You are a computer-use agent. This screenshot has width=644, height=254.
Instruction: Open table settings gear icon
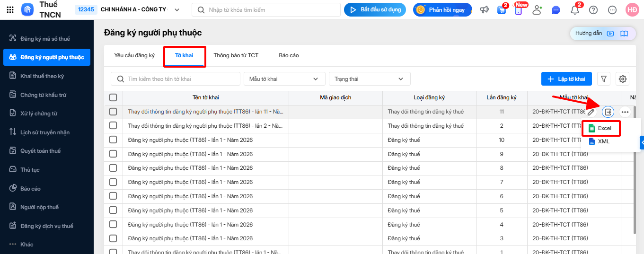623,79
